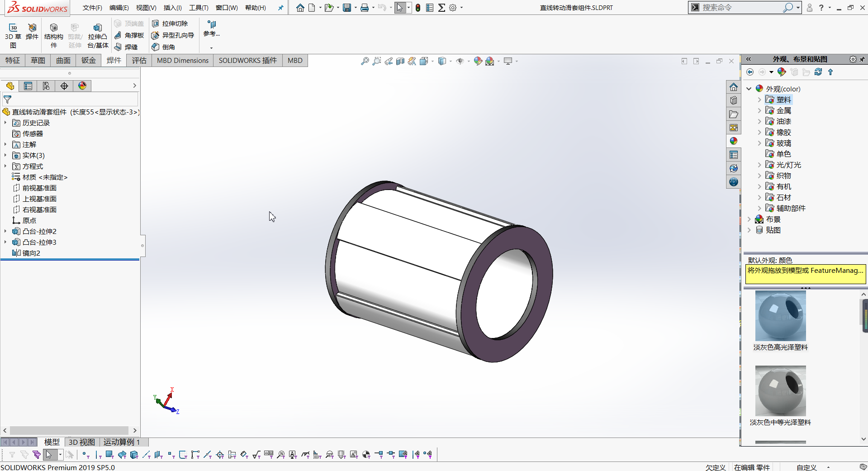Switch to the 运动算例 1 bottom tab

tap(122, 442)
